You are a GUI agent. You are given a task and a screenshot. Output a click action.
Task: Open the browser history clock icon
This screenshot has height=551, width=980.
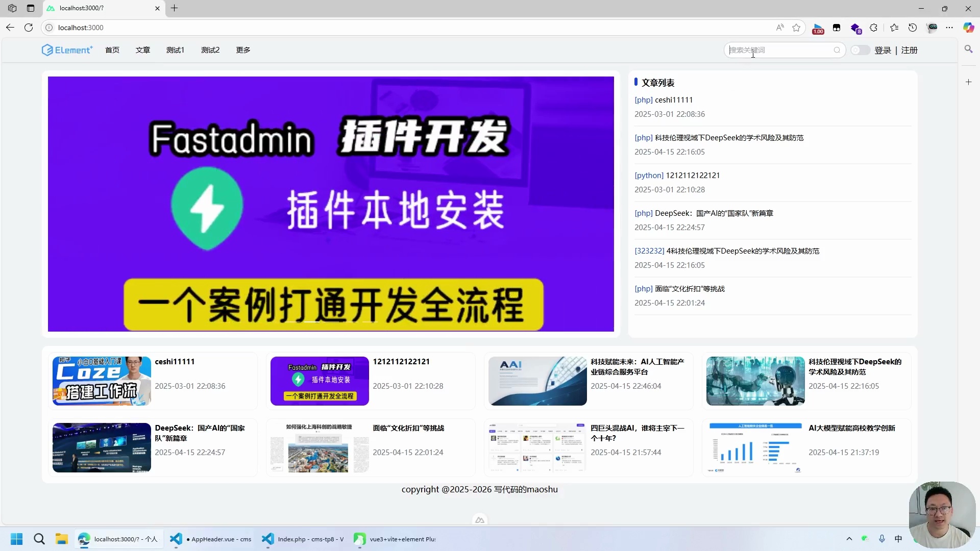913,28
